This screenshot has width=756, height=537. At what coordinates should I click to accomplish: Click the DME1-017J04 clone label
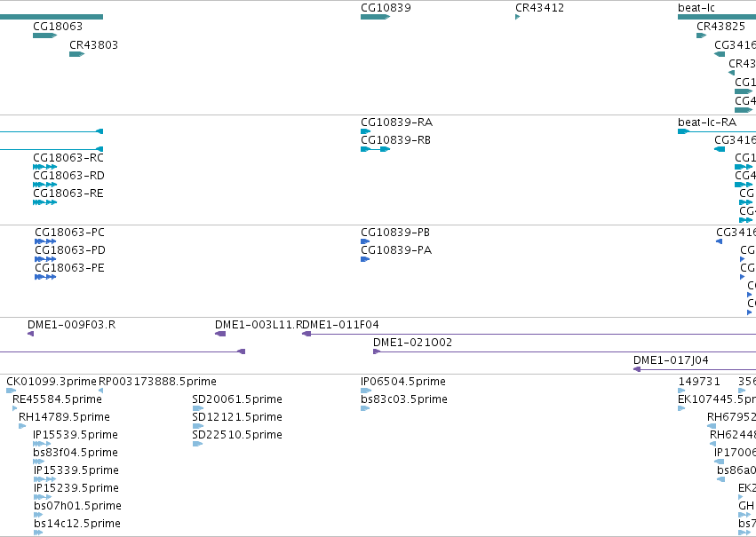[671, 360]
